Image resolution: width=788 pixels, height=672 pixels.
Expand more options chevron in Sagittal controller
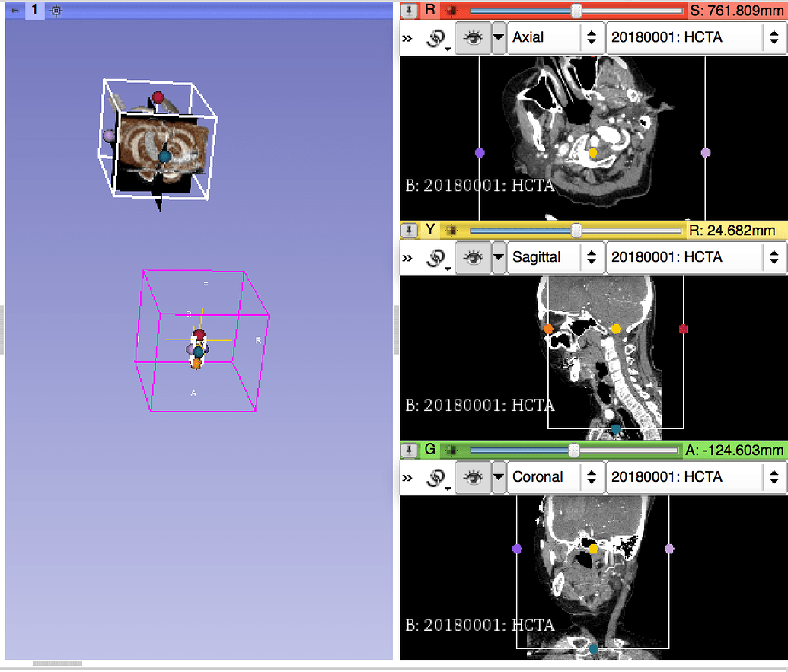click(x=407, y=258)
